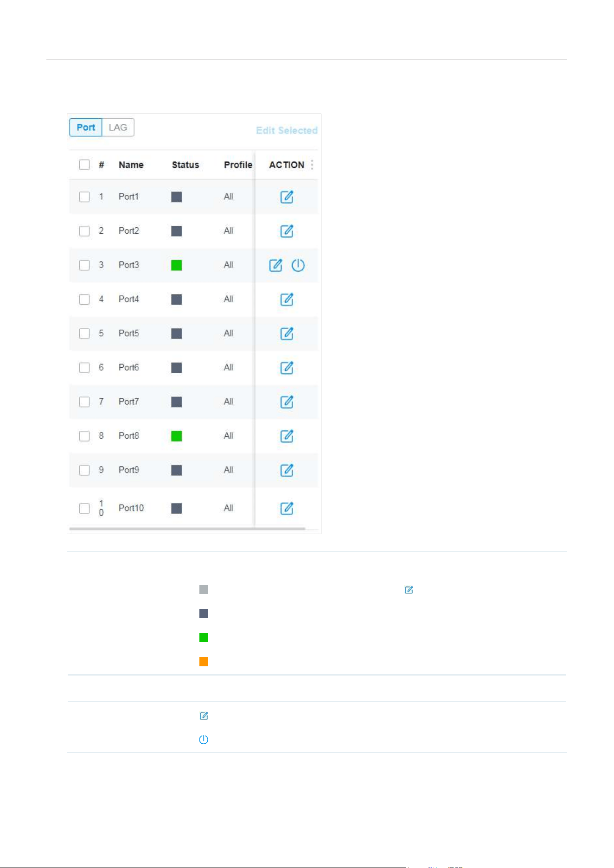Check the box for Port10
614x868 pixels.
coord(84,508)
